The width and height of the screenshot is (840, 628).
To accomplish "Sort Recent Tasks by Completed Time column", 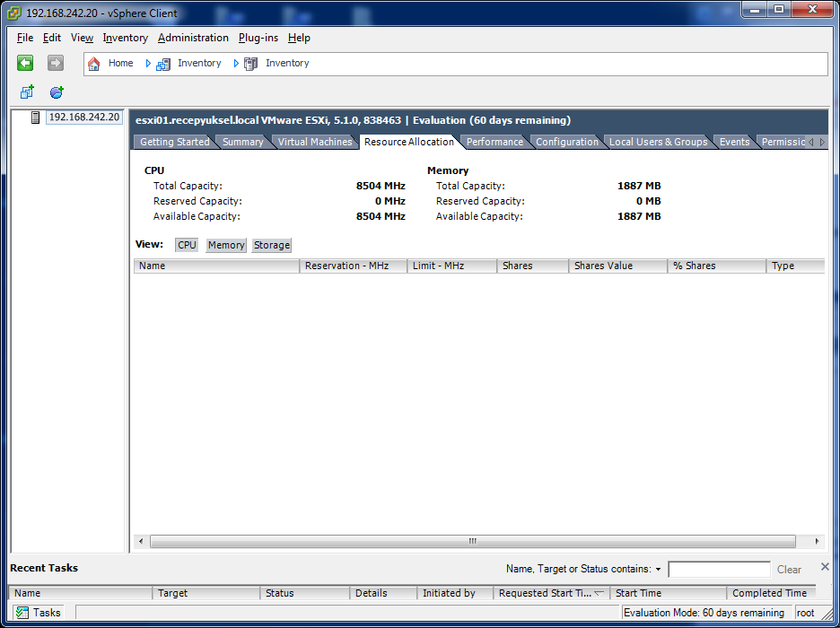I will [x=772, y=593].
